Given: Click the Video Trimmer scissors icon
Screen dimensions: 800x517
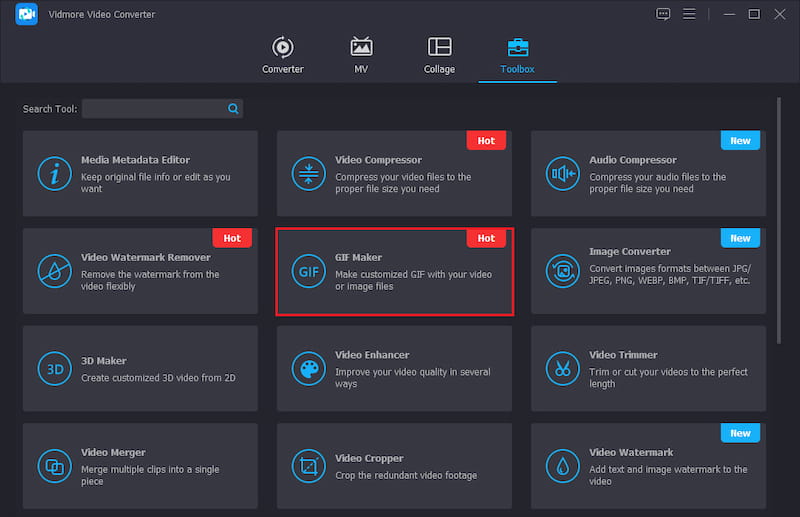Looking at the screenshot, I should click(562, 368).
